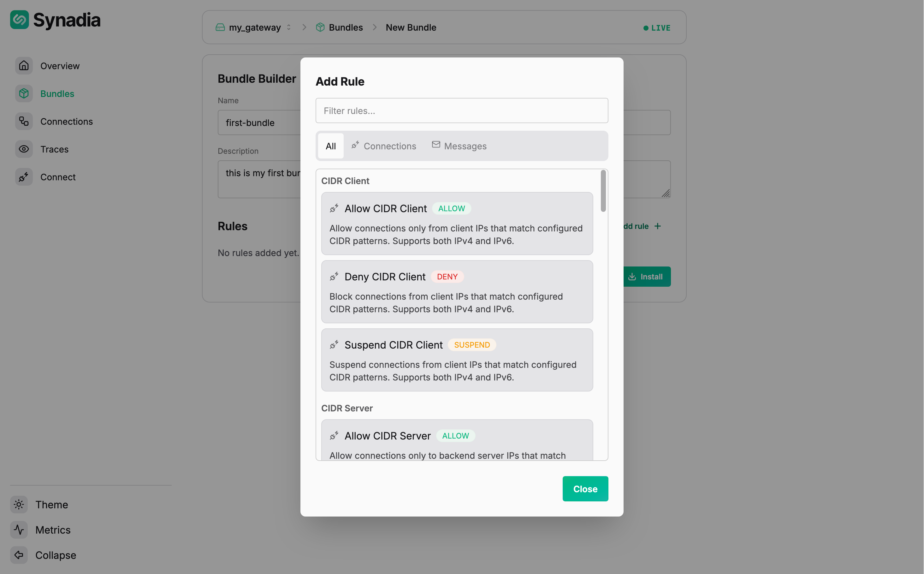Screen dimensions: 924x574
Task: Click the ALLOW badge on Allow CIDR Client
Action: click(452, 208)
